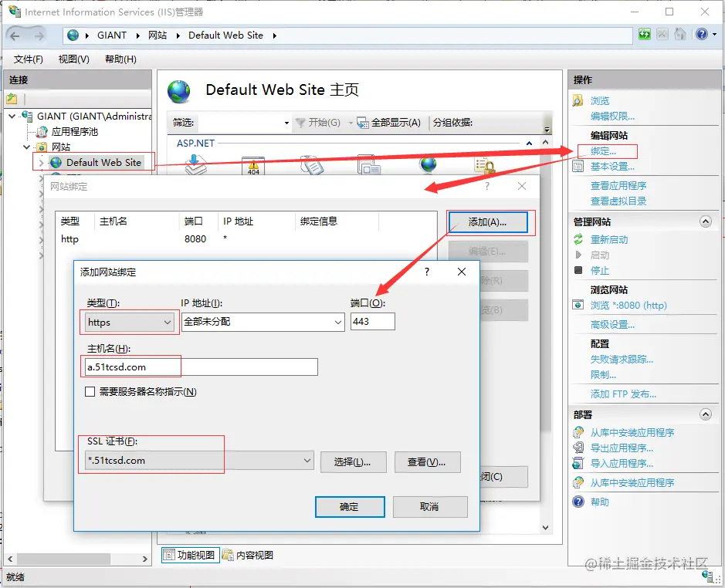Click the 帮助 icon in actions pane
This screenshot has width=725, height=588.
[578, 502]
